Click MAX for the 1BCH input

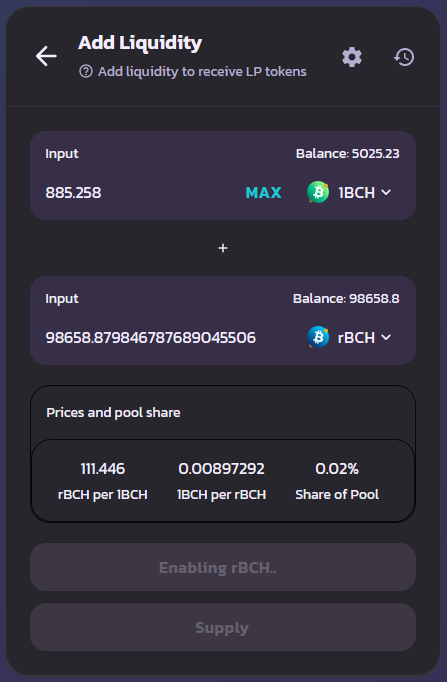click(x=264, y=192)
